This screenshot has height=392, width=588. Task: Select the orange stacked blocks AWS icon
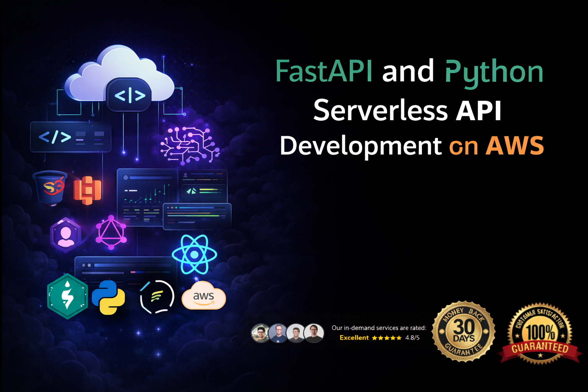tap(87, 190)
